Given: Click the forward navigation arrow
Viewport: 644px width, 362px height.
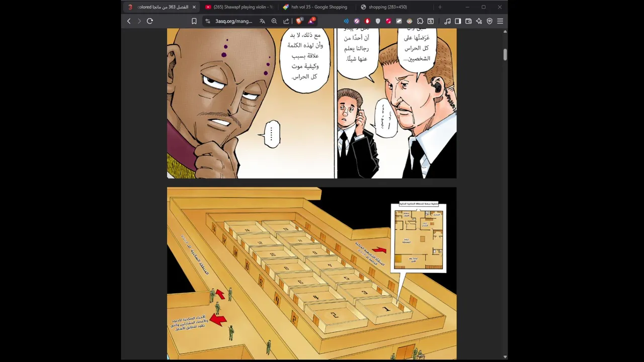Looking at the screenshot, I should point(139,21).
